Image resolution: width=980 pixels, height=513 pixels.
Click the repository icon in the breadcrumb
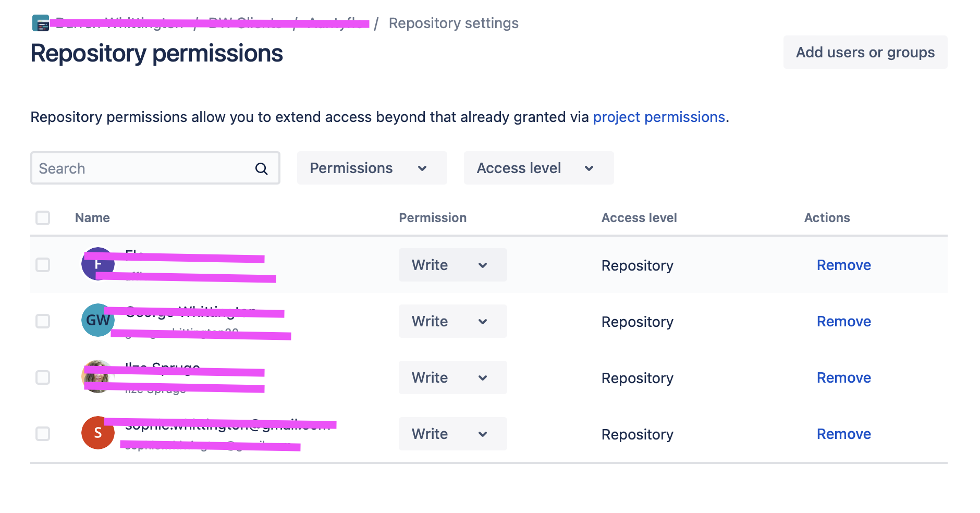coord(41,23)
